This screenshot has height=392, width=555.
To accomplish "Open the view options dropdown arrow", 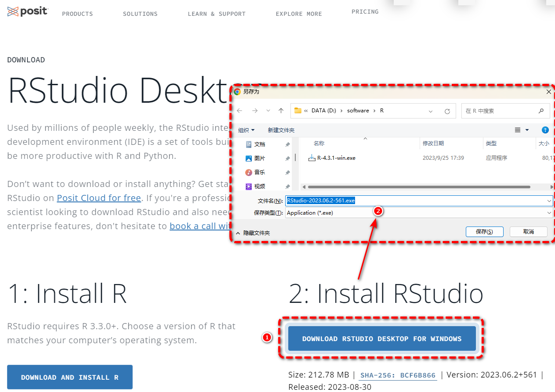I will point(527,130).
